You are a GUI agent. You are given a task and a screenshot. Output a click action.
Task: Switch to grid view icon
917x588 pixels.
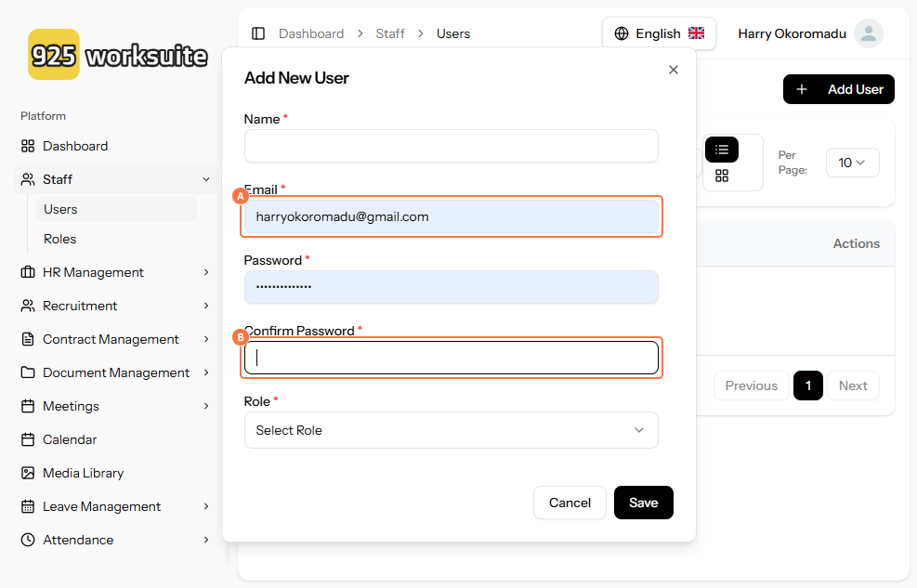pyautogui.click(x=722, y=176)
